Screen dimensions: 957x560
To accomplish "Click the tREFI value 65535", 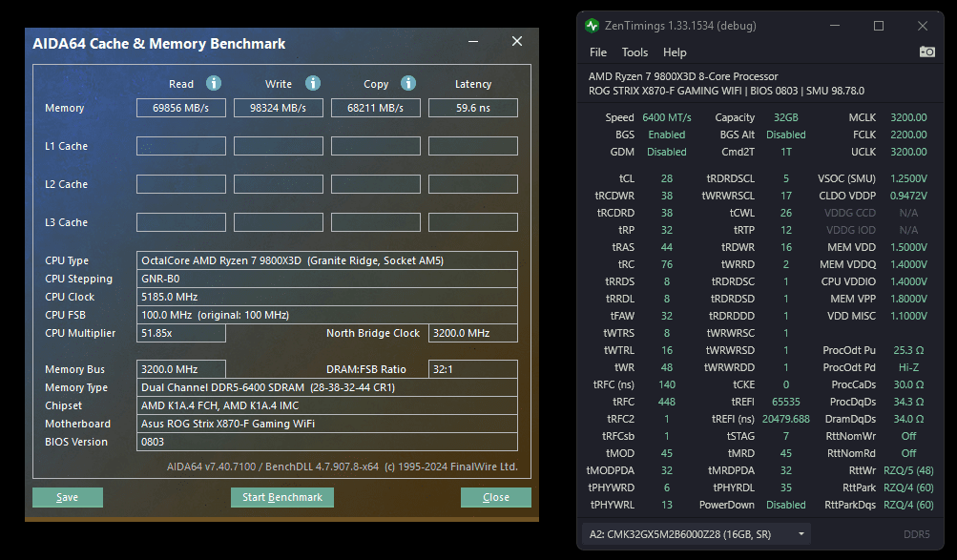I will 786,402.
